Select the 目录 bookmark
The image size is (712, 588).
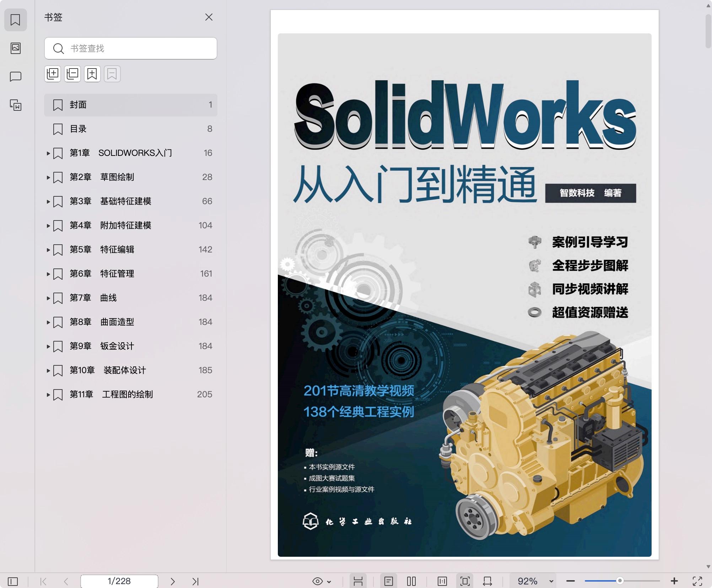click(131, 129)
